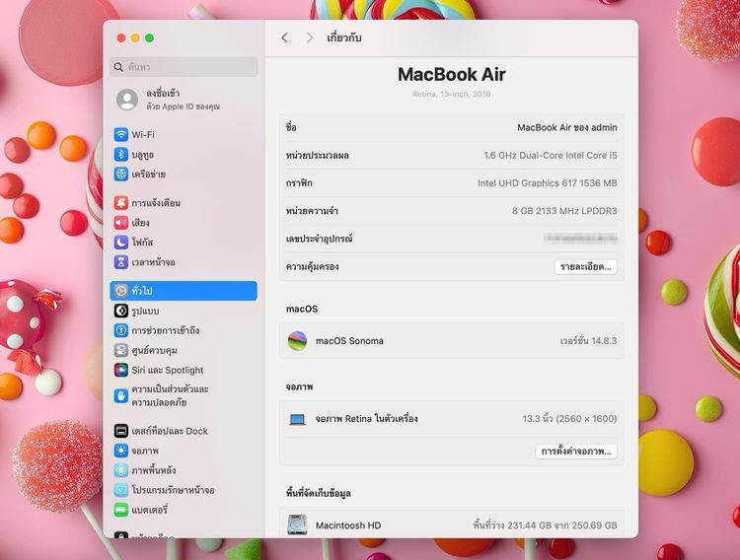The image size is (740, 560).
Task: Select เวลาหน้าจอ sidebar label
Action: click(153, 262)
